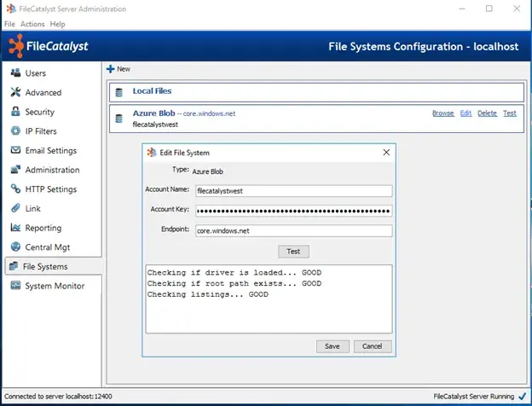The height and width of the screenshot is (406, 532).
Task: Switch to the Advanced section
Action: (43, 92)
